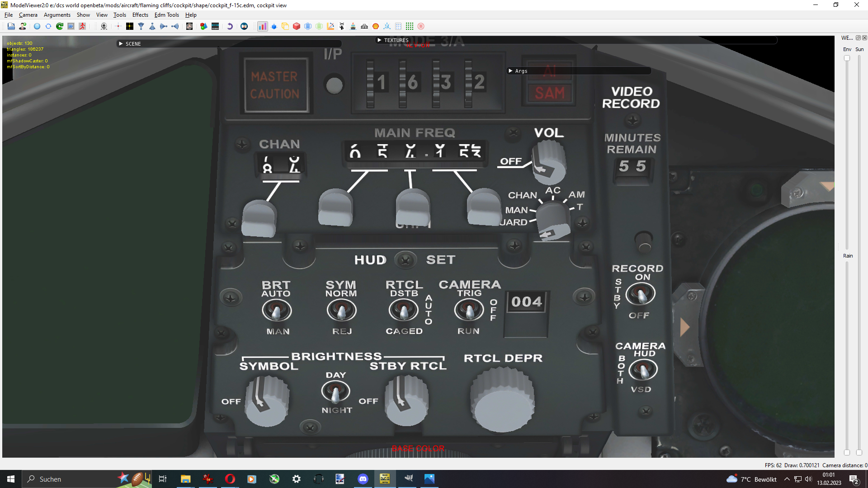Image resolution: width=868 pixels, height=488 pixels.
Task: Click the webcam camera icon
Action: [x=104, y=26]
